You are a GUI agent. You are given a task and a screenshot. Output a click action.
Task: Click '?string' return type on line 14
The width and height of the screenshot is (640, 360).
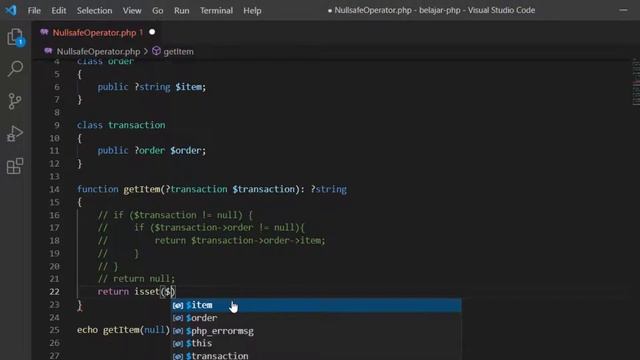point(329,189)
